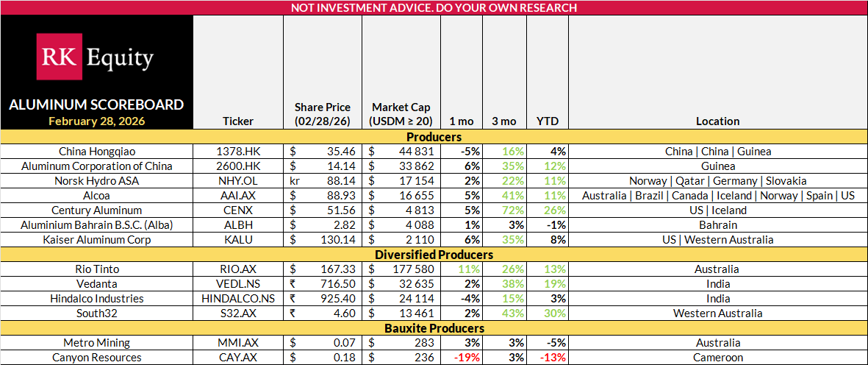
Task: Click the US | Western Australia location
Action: point(717,240)
